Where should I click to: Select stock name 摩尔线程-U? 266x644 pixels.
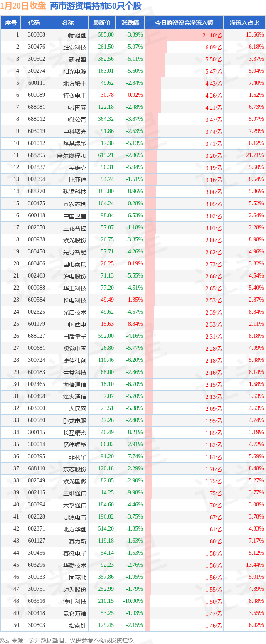72,156
